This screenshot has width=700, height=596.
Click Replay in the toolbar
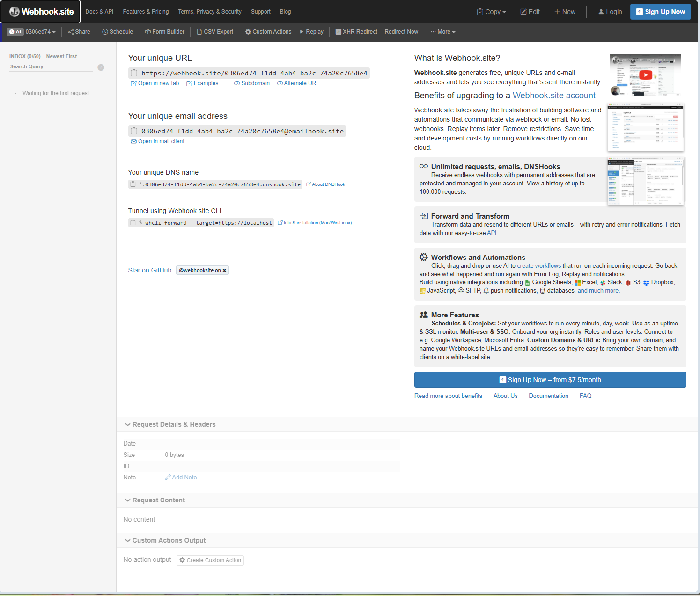point(312,32)
